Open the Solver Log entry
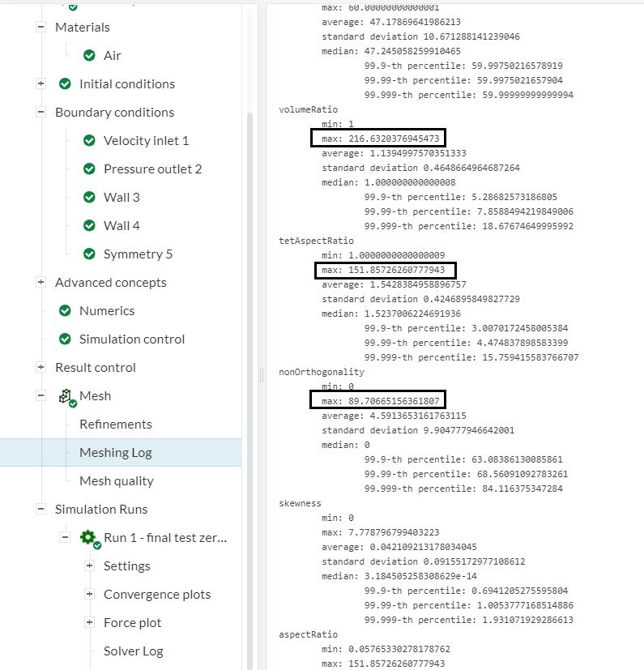The height and width of the screenshot is (670, 644). tap(134, 651)
